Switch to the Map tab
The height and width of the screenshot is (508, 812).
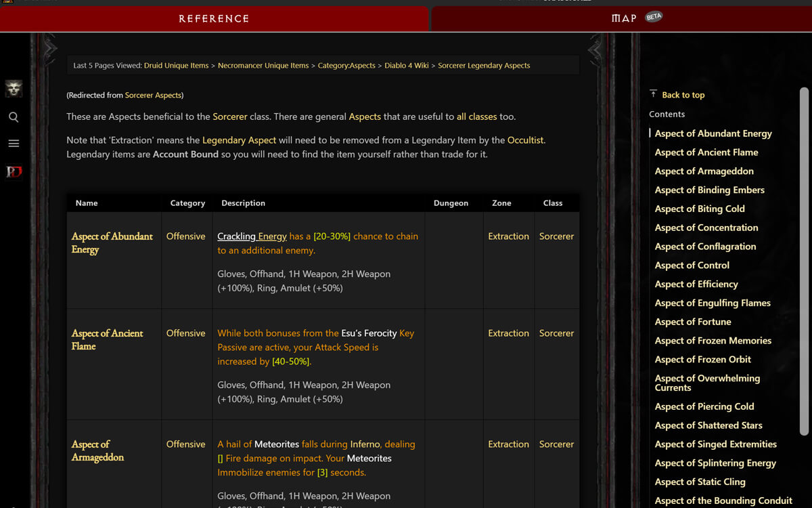[x=622, y=18]
